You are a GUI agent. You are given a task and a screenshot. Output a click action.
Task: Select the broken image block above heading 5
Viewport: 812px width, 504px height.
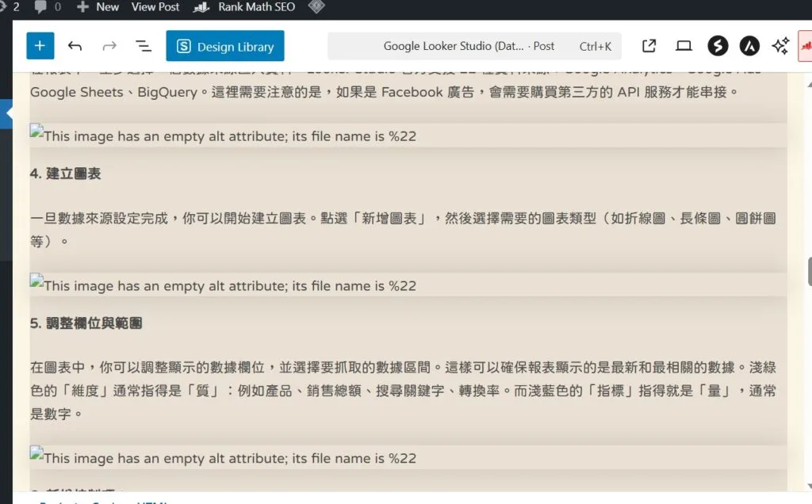408,285
